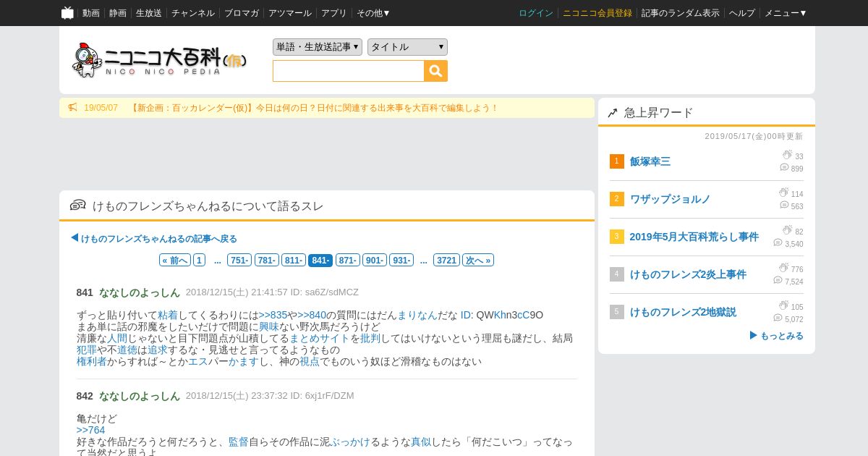Open the 百ッカレンダー announcement link
The image size is (868, 456).
pyautogui.click(x=315, y=108)
